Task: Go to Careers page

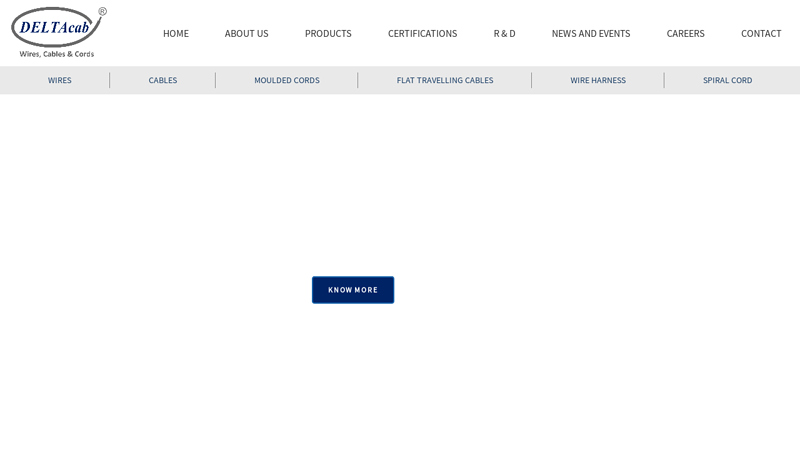Action: point(686,34)
